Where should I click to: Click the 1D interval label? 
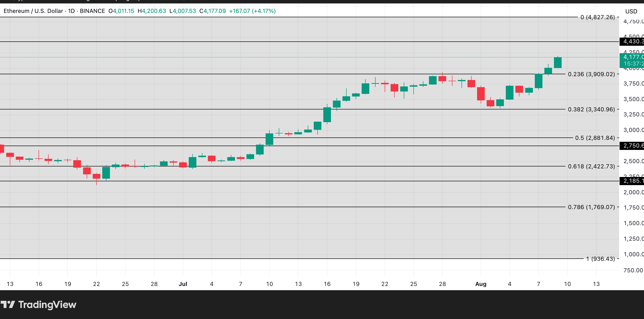[71, 11]
